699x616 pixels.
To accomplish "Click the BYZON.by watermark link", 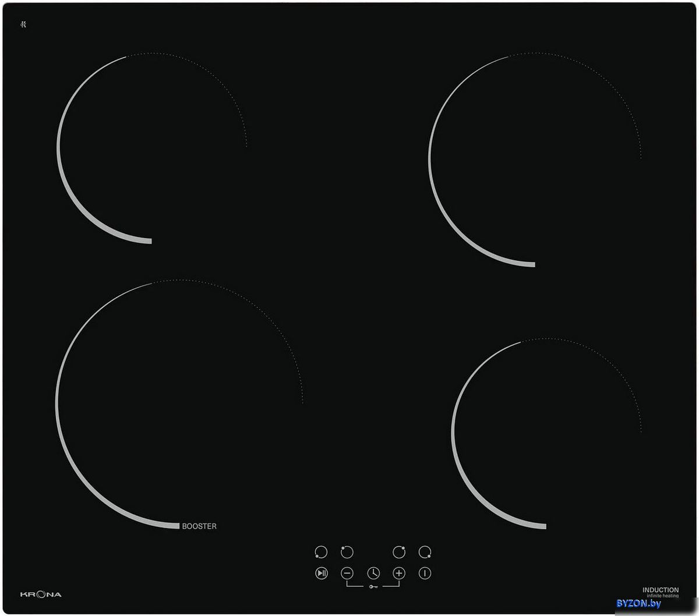I will point(638,604).
